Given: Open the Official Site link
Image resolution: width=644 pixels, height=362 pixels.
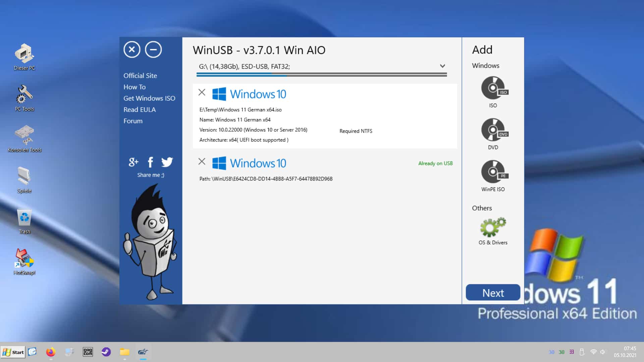Looking at the screenshot, I should pos(140,76).
